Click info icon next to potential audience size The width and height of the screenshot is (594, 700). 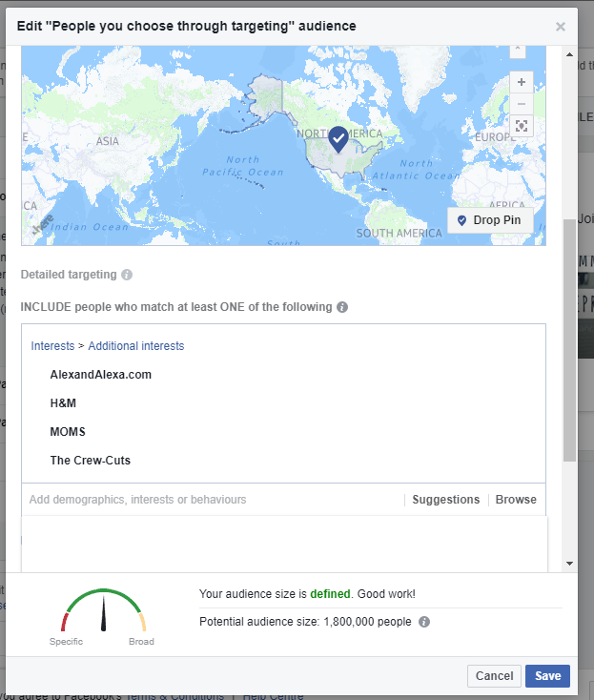[424, 622]
